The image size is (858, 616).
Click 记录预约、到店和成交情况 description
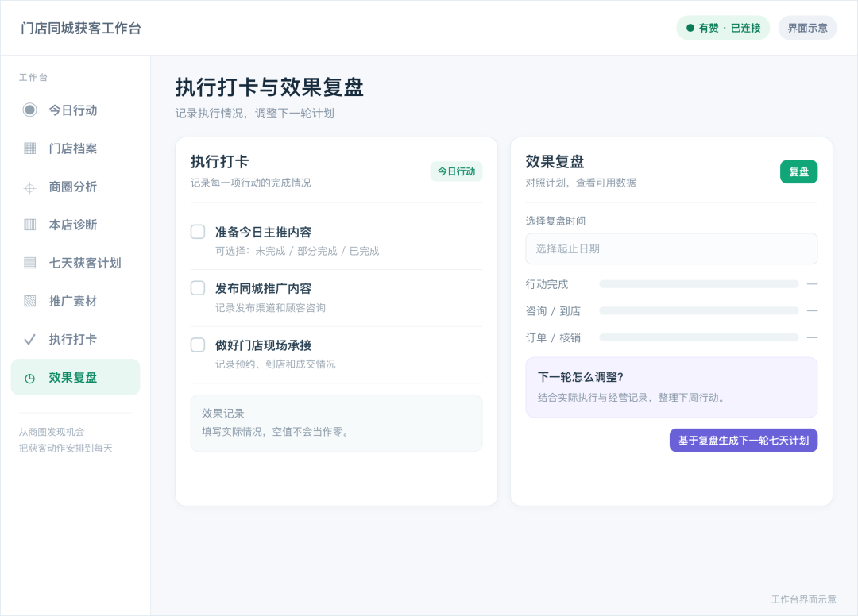click(275, 364)
